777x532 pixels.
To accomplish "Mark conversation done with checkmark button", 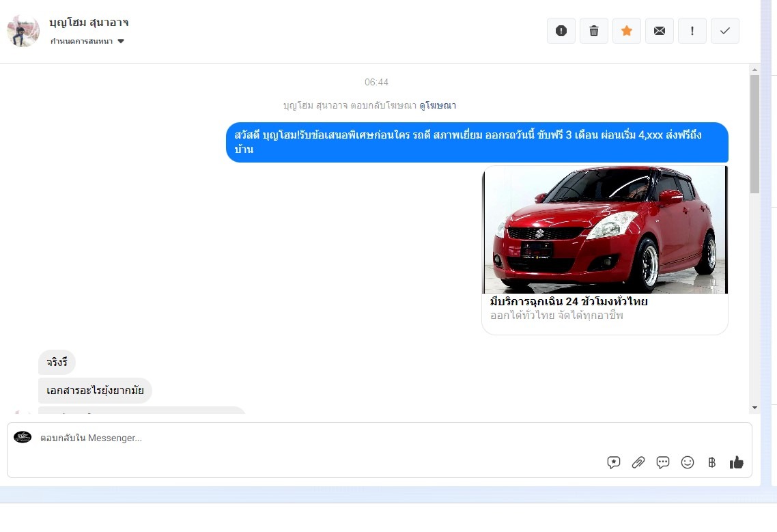I will coord(725,31).
